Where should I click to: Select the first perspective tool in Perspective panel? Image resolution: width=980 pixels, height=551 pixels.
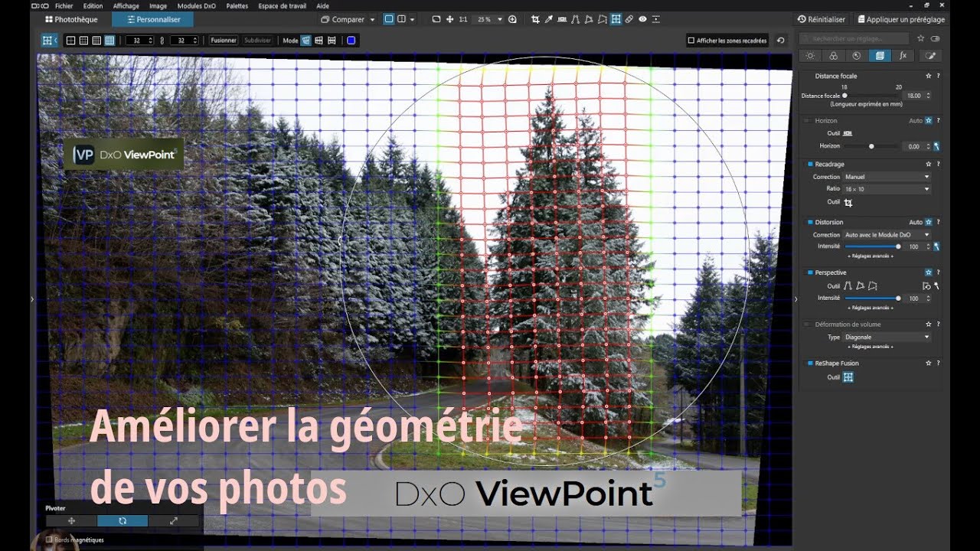pos(848,285)
